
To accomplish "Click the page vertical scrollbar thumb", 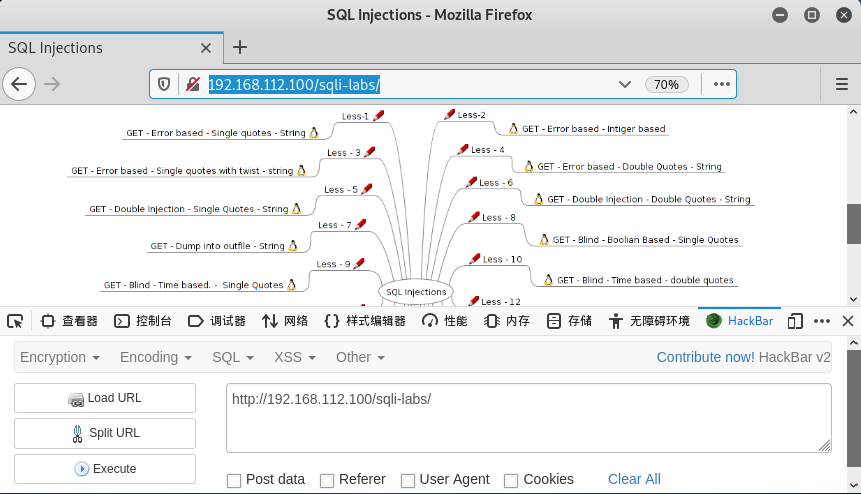I will 853,224.
